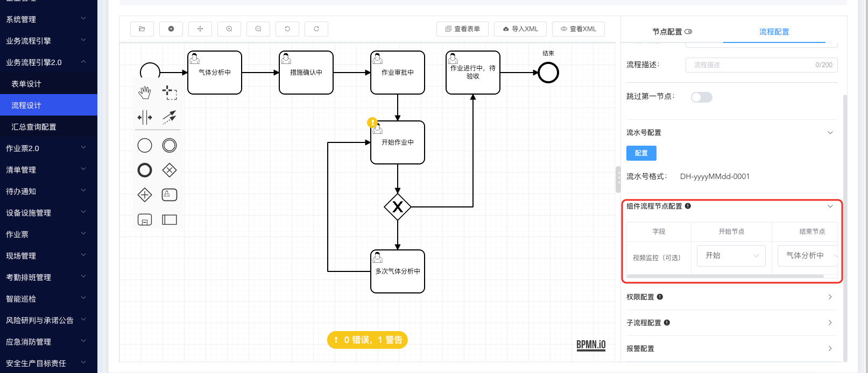Pick the collapsed subprocess shape in the palette
The image size is (868, 373).
[x=145, y=219]
